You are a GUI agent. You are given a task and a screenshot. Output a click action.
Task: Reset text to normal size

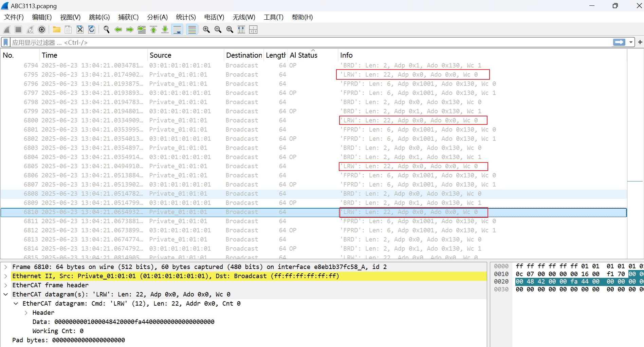point(230,30)
